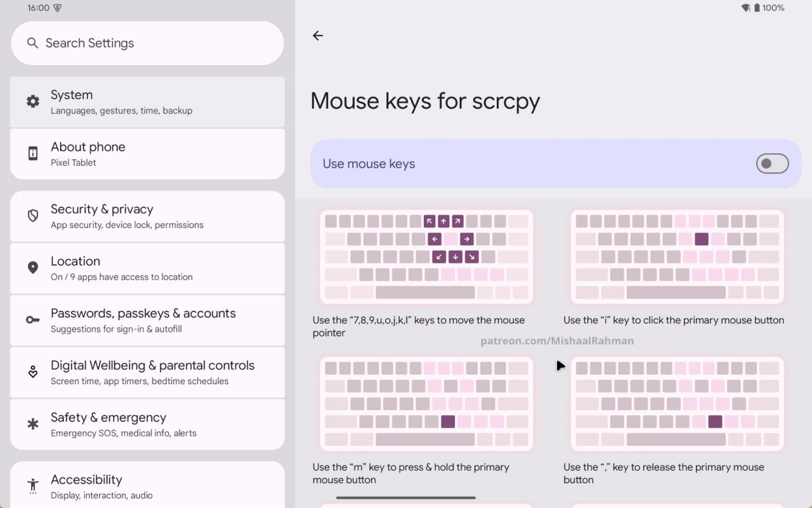Click the Security & privacy shield icon

tap(33, 216)
